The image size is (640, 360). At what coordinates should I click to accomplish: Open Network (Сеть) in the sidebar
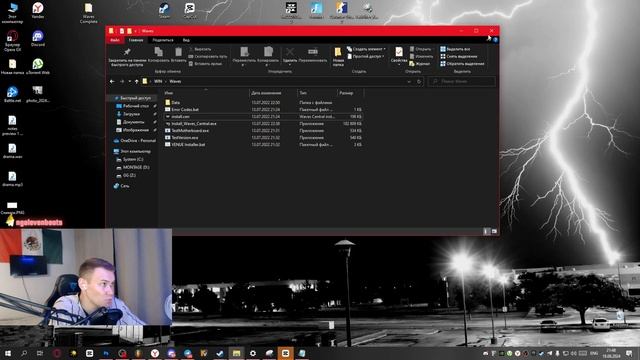[x=121, y=186]
